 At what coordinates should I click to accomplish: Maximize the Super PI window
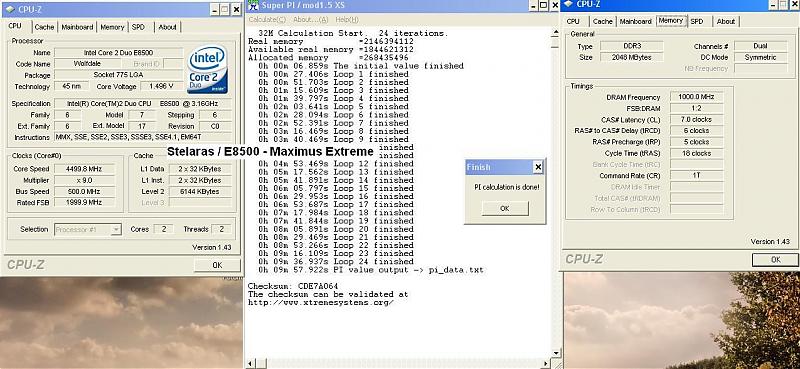pos(543,5)
